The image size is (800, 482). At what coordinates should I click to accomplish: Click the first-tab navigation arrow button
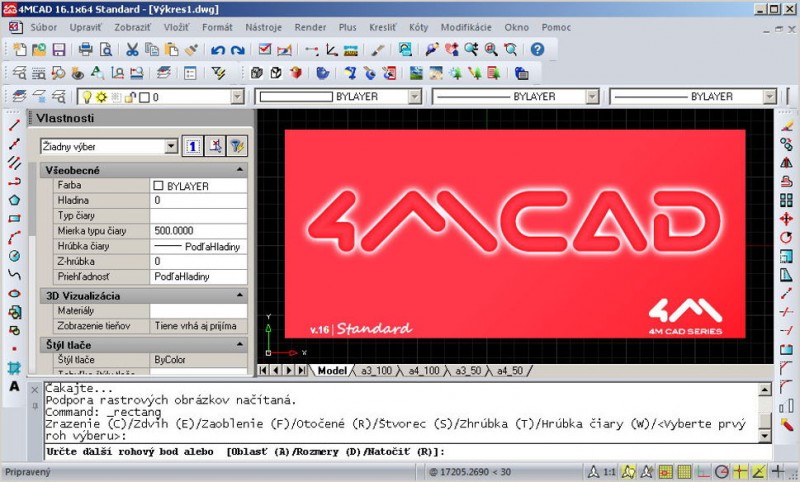(263, 370)
